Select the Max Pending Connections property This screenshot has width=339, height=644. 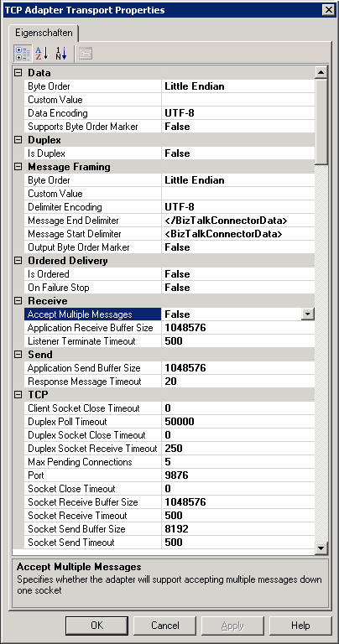click(x=93, y=462)
